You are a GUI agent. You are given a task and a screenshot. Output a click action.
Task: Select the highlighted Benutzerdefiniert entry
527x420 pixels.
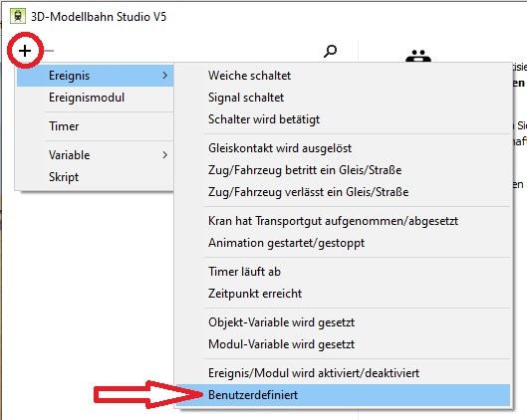[x=343, y=395]
